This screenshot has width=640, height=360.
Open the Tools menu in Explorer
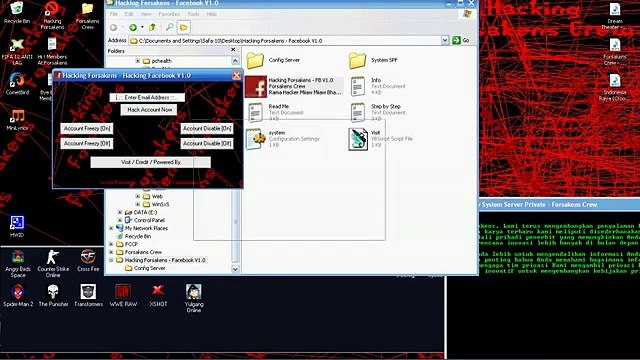(x=193, y=14)
